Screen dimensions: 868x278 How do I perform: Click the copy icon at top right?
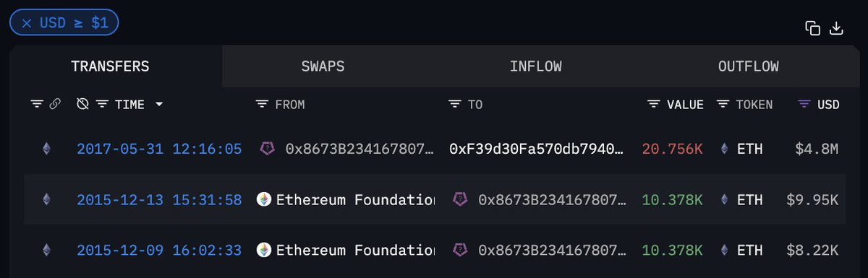(812, 28)
